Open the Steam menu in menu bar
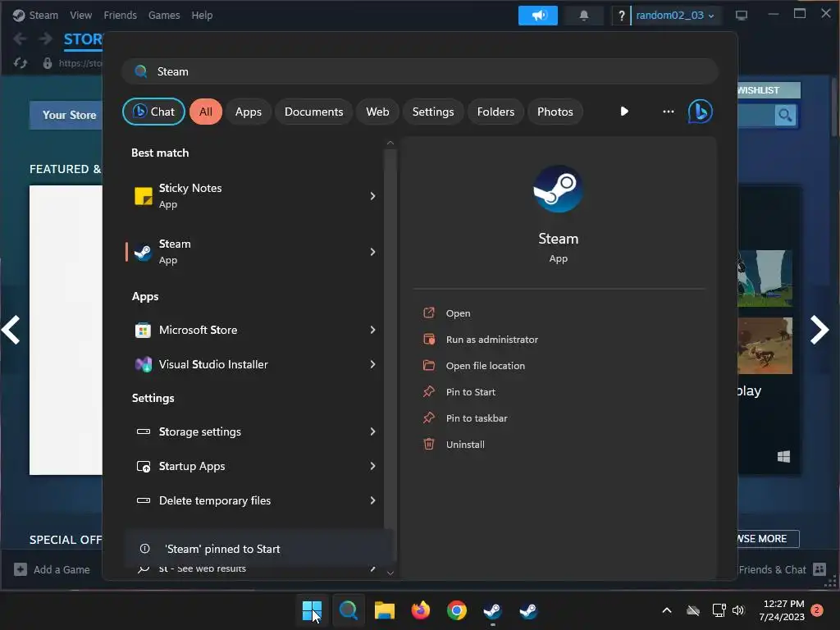 [43, 16]
